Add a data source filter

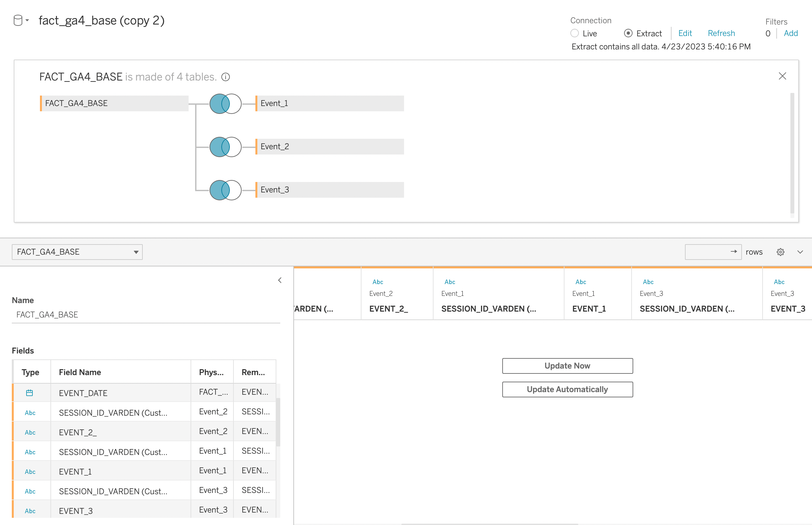790,33
